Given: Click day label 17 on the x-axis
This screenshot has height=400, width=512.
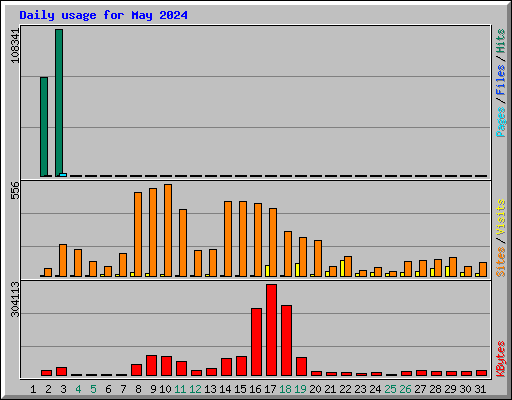Looking at the screenshot, I should (x=270, y=389).
